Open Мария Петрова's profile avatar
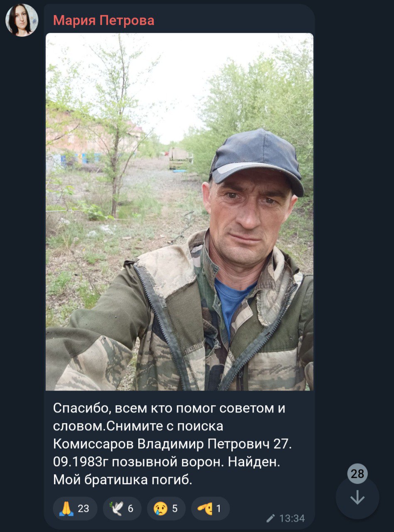The image size is (394, 532). click(22, 20)
